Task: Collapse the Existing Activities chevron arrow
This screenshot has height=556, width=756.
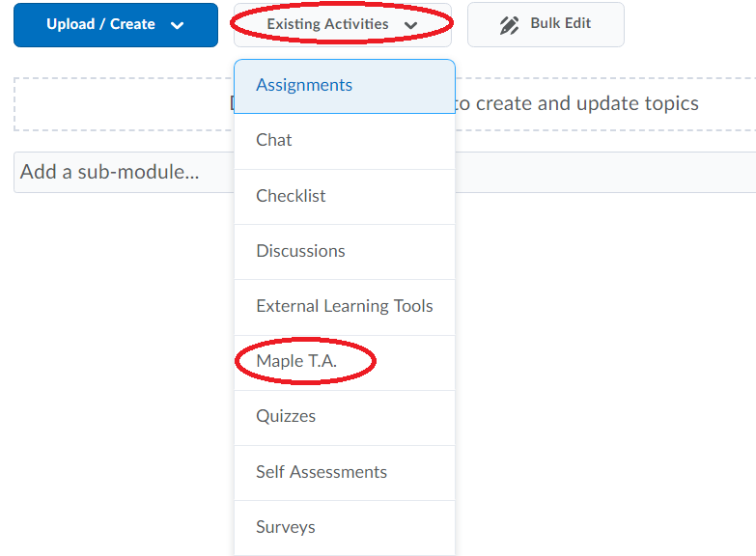Action: coord(411,25)
